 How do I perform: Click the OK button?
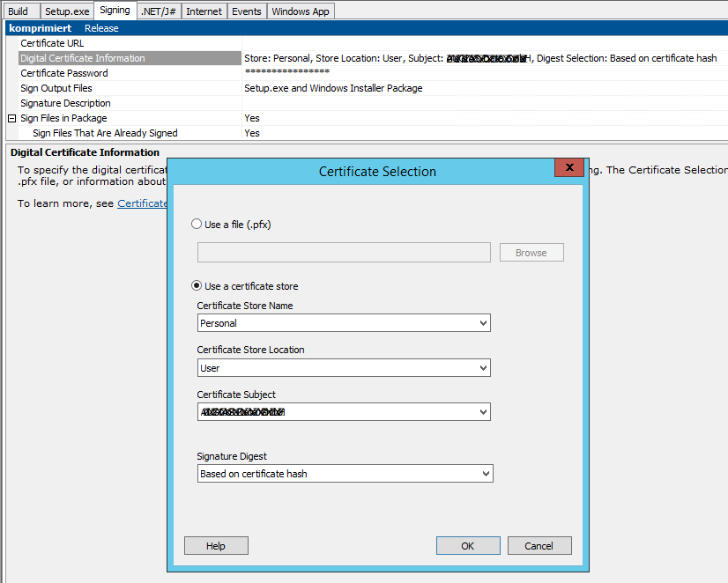(x=467, y=546)
